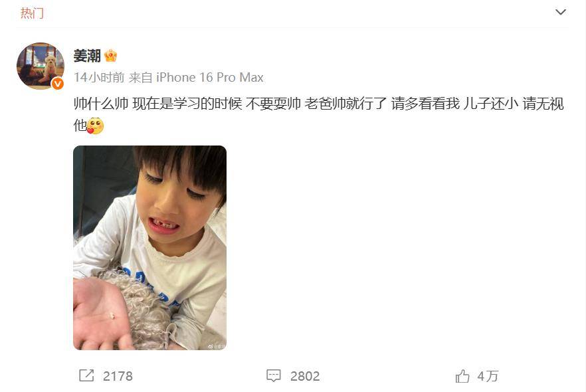Click the repost count 2178
This screenshot has height=392, width=586.
pos(118,376)
